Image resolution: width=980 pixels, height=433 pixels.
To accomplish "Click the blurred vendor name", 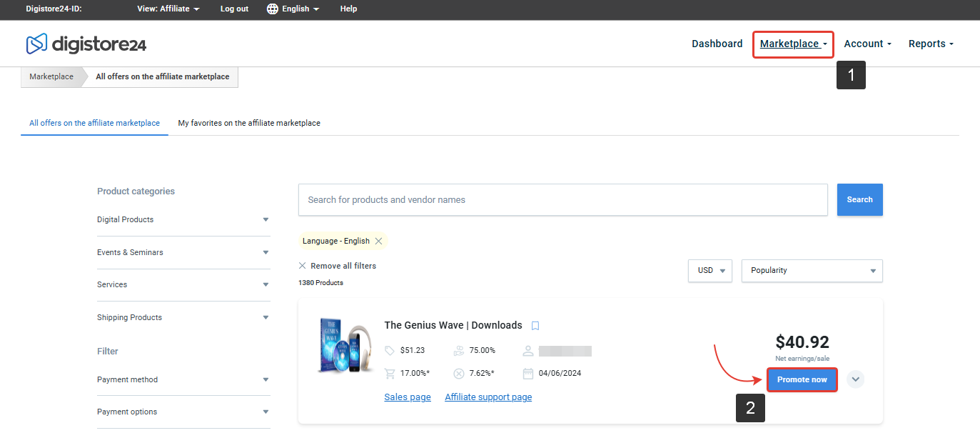I will (565, 351).
